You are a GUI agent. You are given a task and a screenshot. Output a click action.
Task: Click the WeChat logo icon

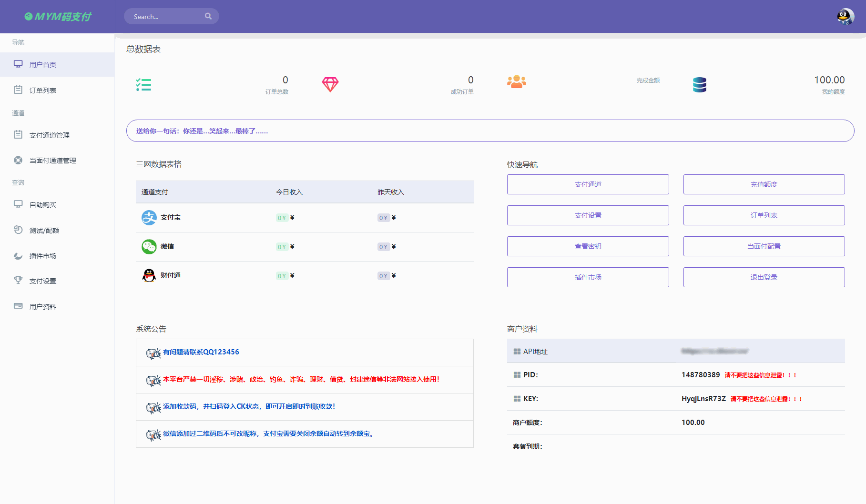149,247
